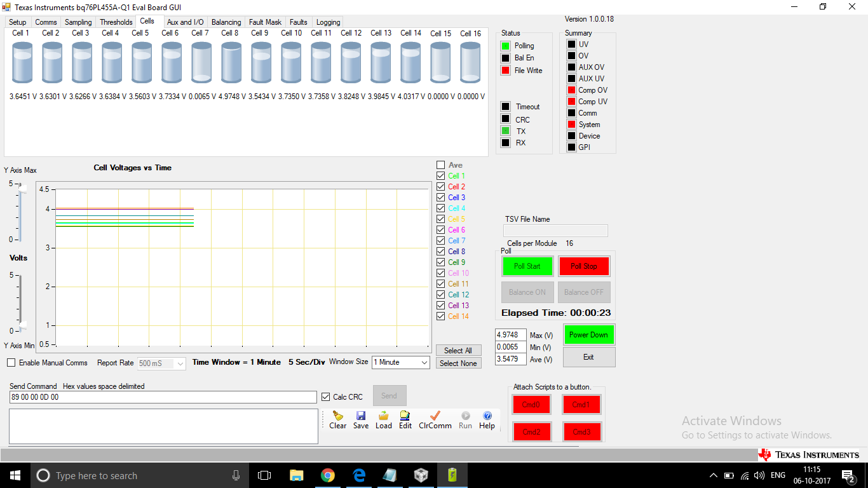Screen dimensions: 868x488
Task: Click the Send Command hex input field
Action: coord(163,397)
